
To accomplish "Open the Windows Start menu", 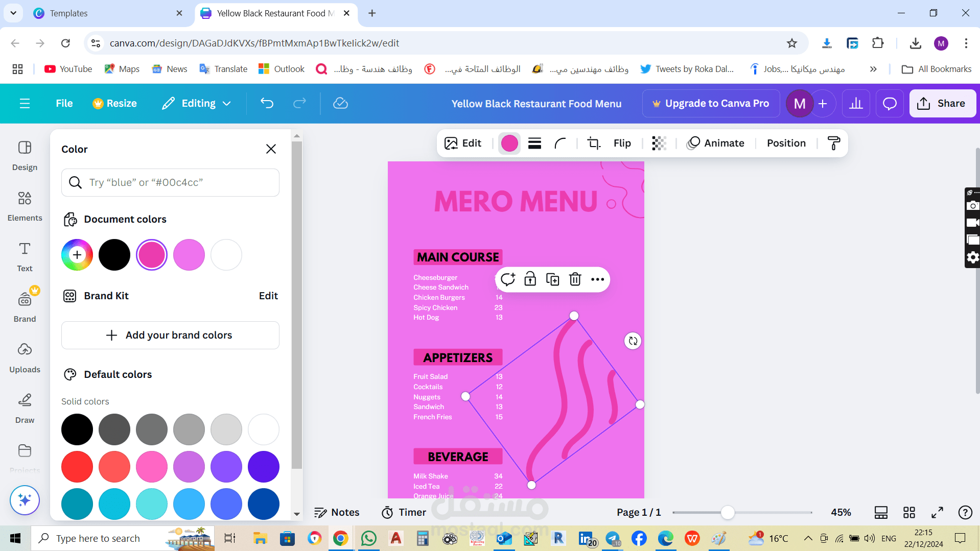I will coord(15,538).
